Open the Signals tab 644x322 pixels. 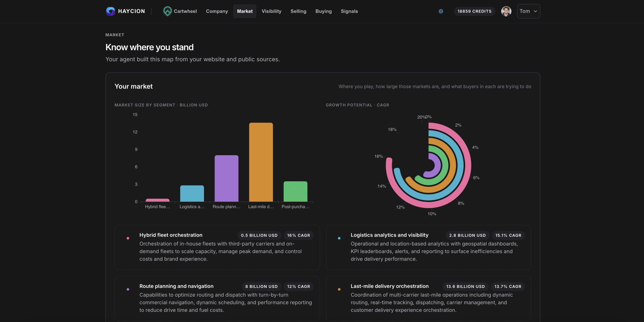pyautogui.click(x=349, y=11)
